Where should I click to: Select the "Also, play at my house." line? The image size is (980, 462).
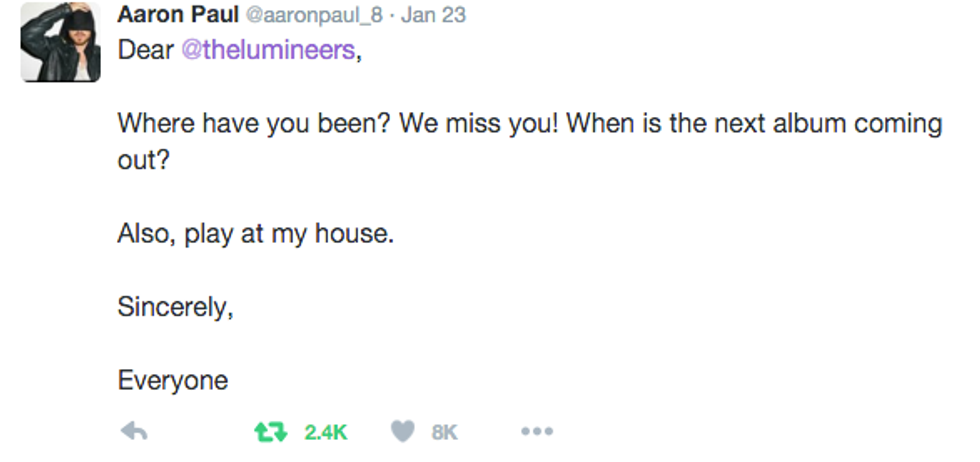coord(256,234)
